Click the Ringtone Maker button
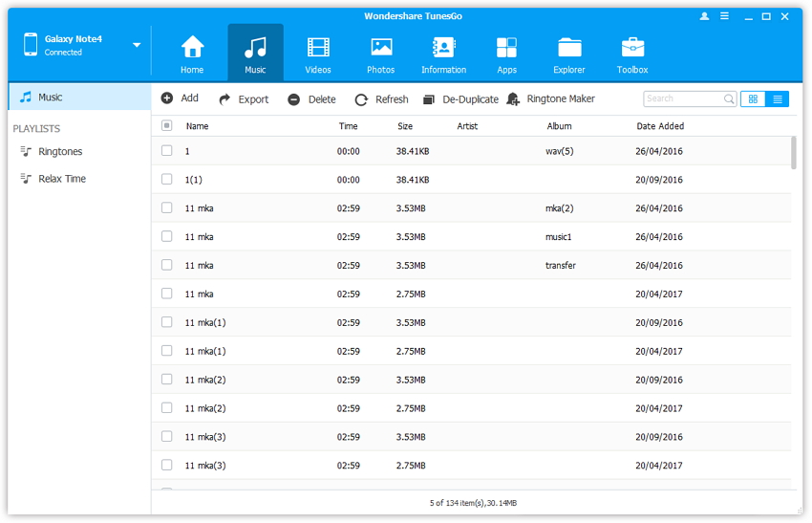 click(x=551, y=99)
